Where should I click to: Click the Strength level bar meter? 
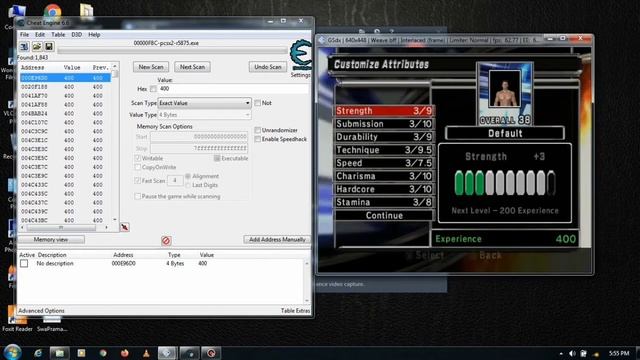point(505,183)
